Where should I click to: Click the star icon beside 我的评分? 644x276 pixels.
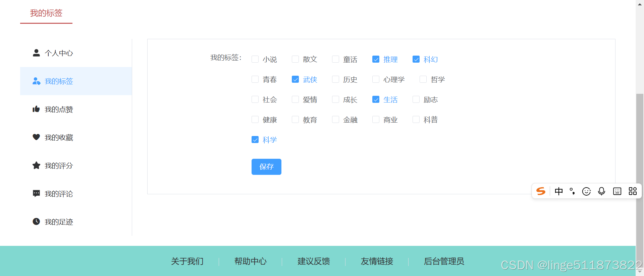click(x=36, y=165)
